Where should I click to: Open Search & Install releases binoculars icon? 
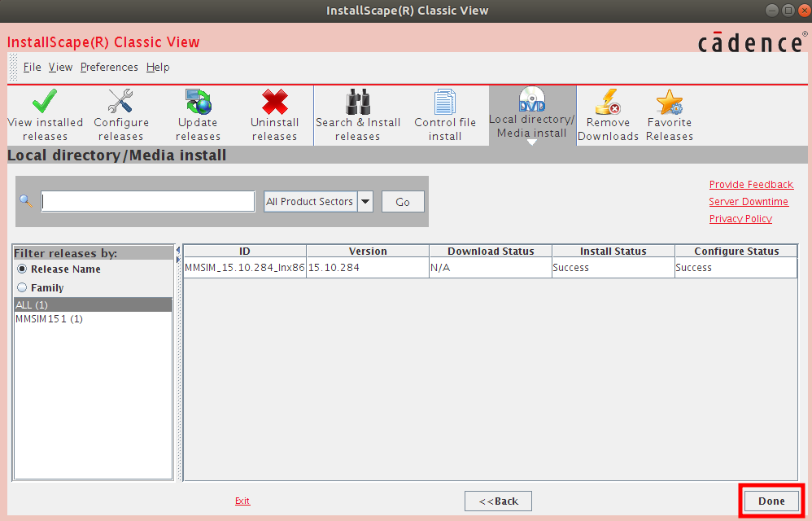tap(358, 116)
